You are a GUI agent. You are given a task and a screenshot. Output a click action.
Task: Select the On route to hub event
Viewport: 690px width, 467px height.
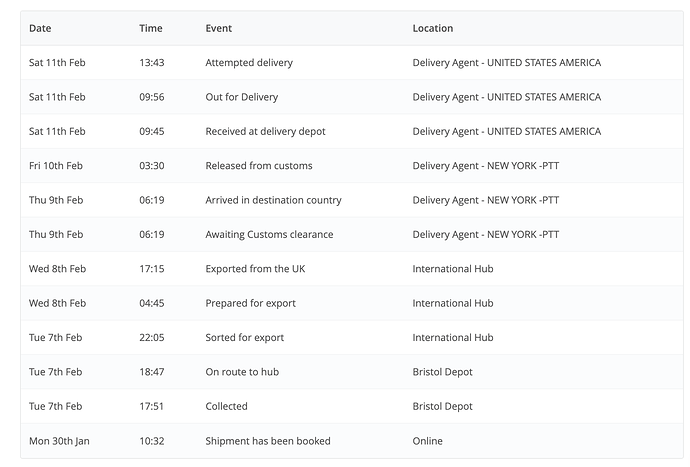242,371
